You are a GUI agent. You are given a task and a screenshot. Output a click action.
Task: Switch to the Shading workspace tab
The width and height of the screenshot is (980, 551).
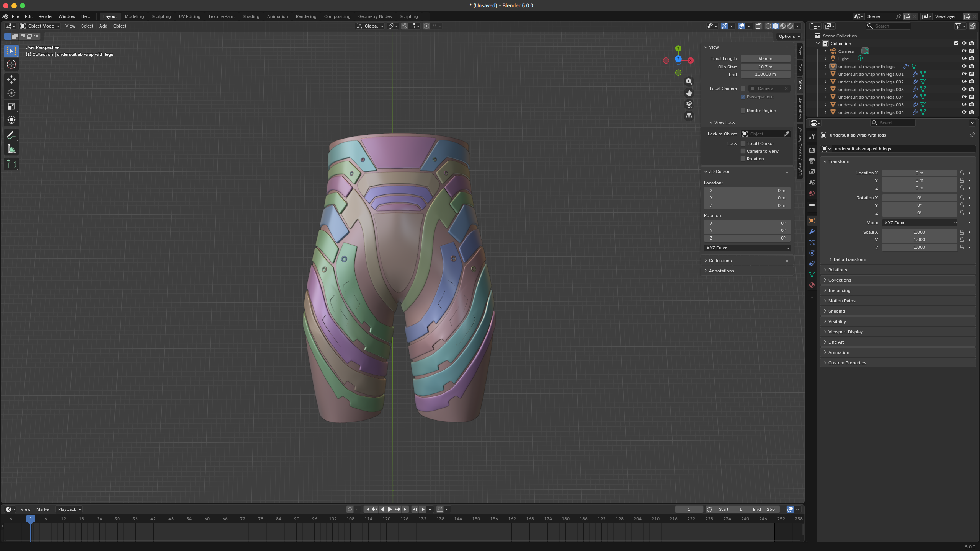tap(251, 16)
